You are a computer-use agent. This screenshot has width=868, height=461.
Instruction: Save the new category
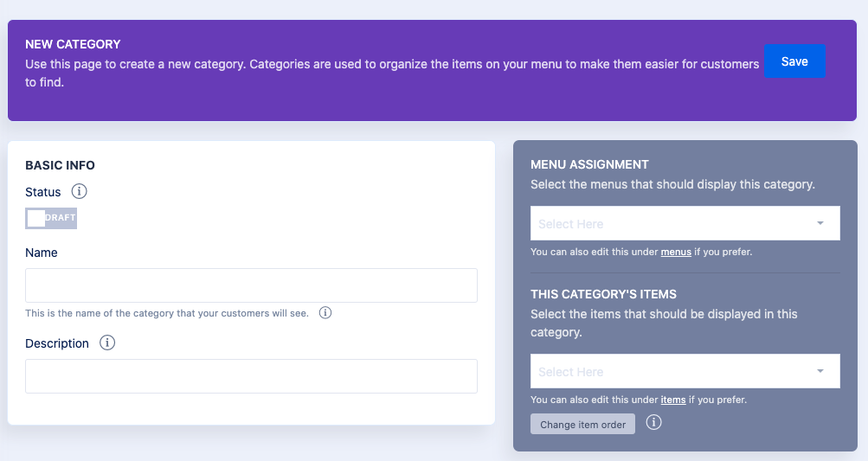coord(794,61)
